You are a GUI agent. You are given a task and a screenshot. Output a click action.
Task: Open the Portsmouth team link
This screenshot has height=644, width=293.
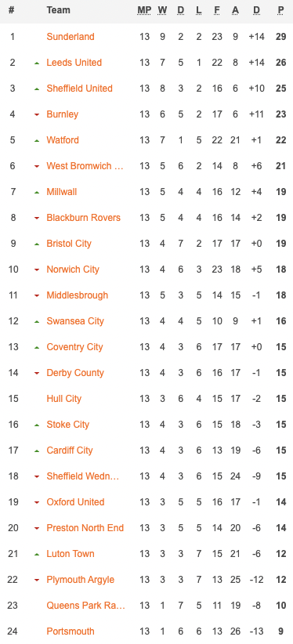pos(71,631)
